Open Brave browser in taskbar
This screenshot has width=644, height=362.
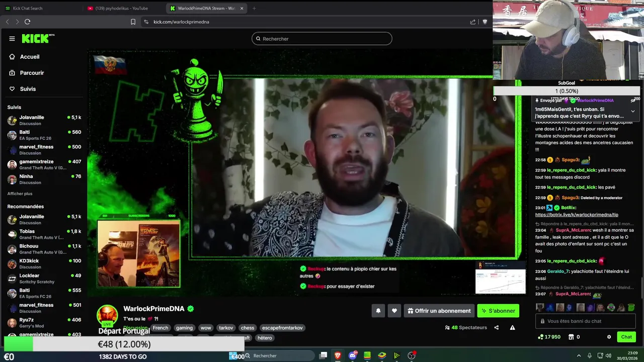[338, 355]
